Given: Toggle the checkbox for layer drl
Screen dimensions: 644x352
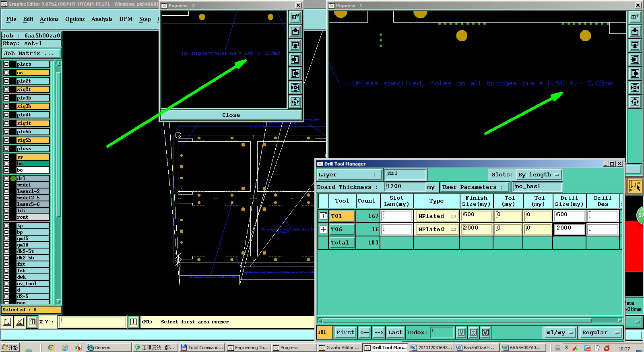Looking at the screenshot, I should (6, 178).
